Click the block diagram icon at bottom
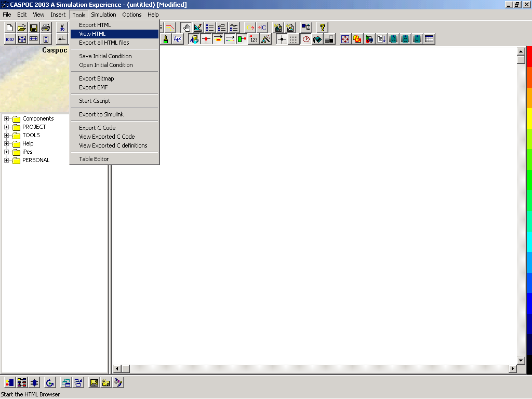 pos(22,382)
